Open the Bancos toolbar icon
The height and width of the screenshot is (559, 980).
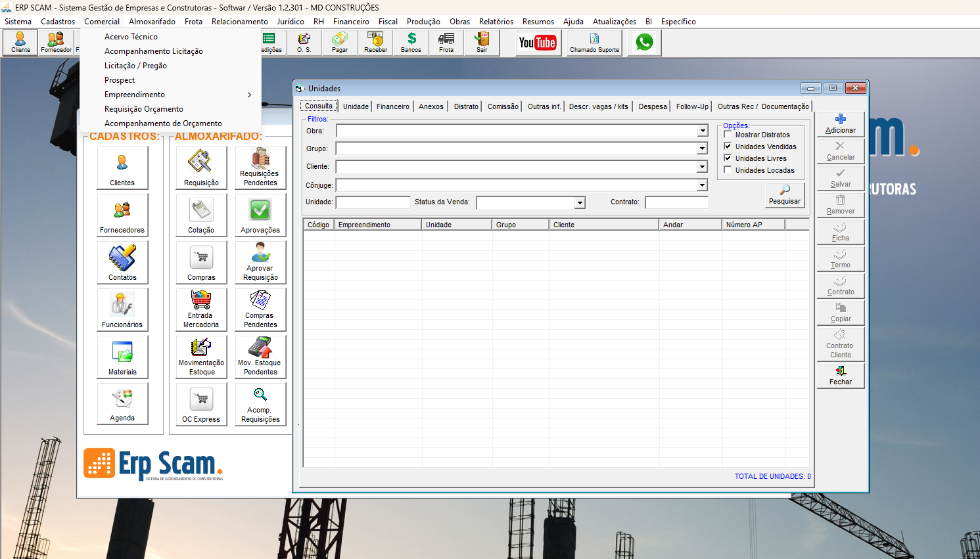click(411, 43)
